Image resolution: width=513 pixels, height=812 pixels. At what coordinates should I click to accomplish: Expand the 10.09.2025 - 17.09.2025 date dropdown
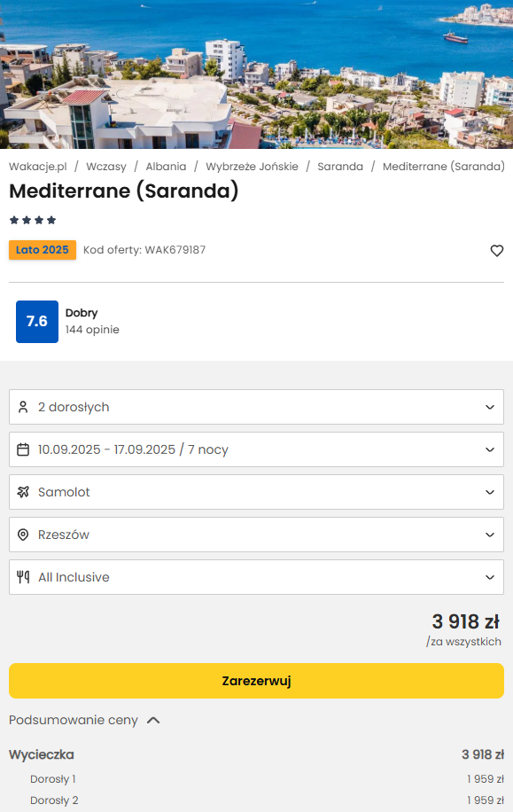256,449
